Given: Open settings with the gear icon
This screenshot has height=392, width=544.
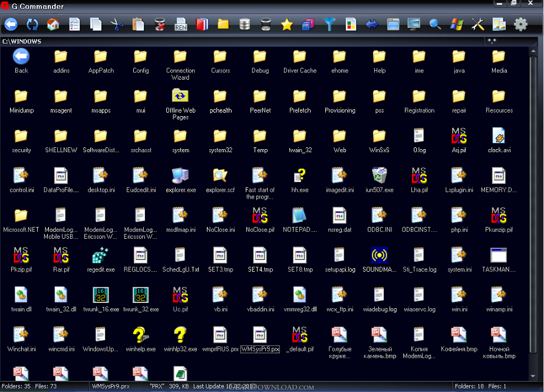Looking at the screenshot, I should pyautogui.click(x=520, y=24).
